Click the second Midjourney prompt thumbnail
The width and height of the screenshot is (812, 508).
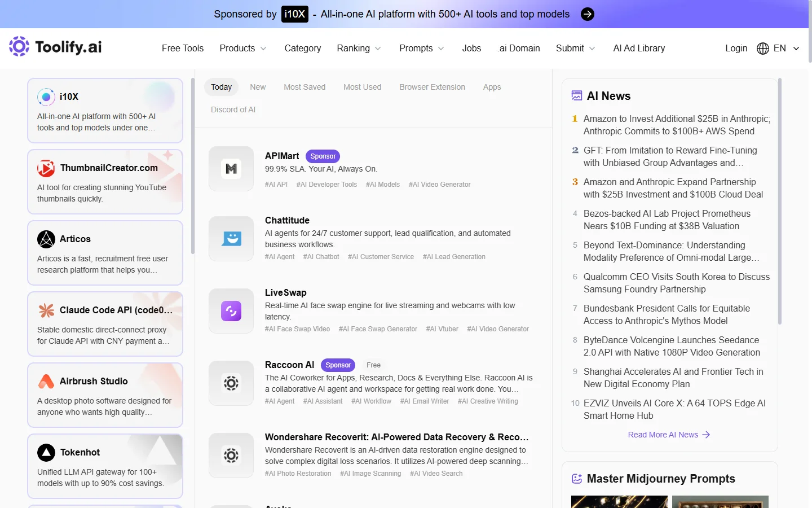tap(720, 502)
